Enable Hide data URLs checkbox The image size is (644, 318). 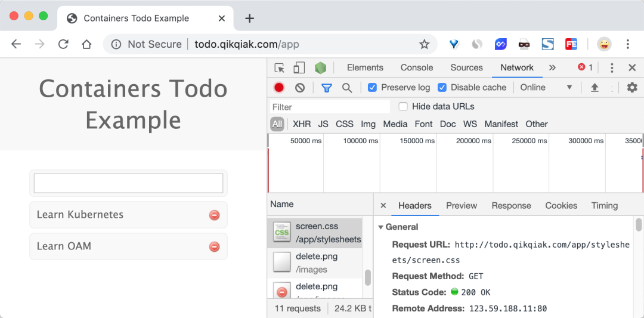[x=403, y=107]
